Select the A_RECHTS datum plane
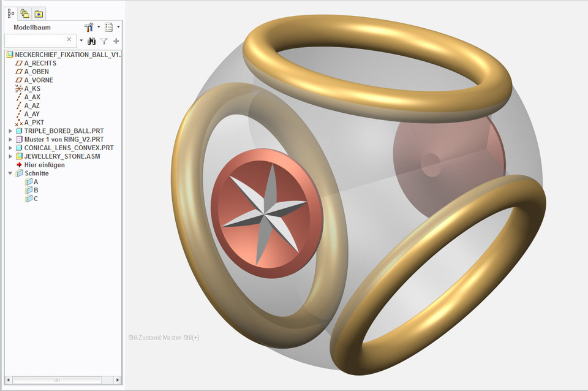The image size is (588, 391). coord(40,63)
